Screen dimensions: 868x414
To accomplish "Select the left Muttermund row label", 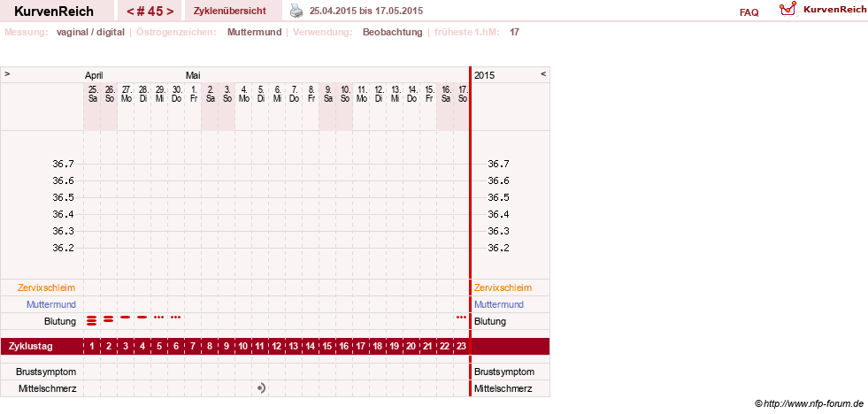I will (x=51, y=304).
